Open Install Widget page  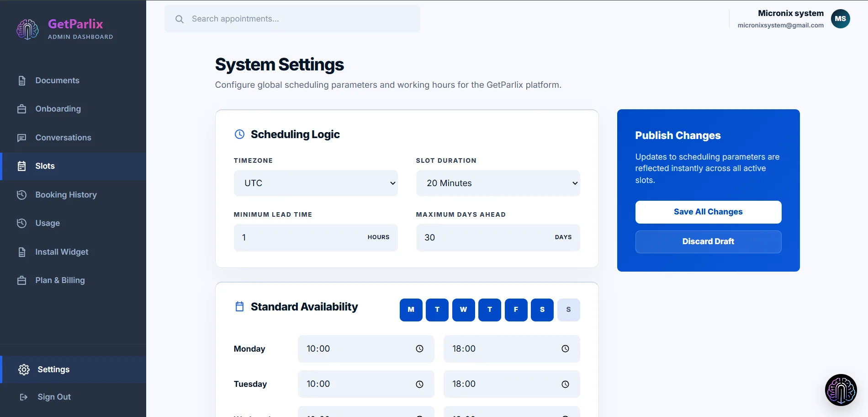[x=73, y=252]
